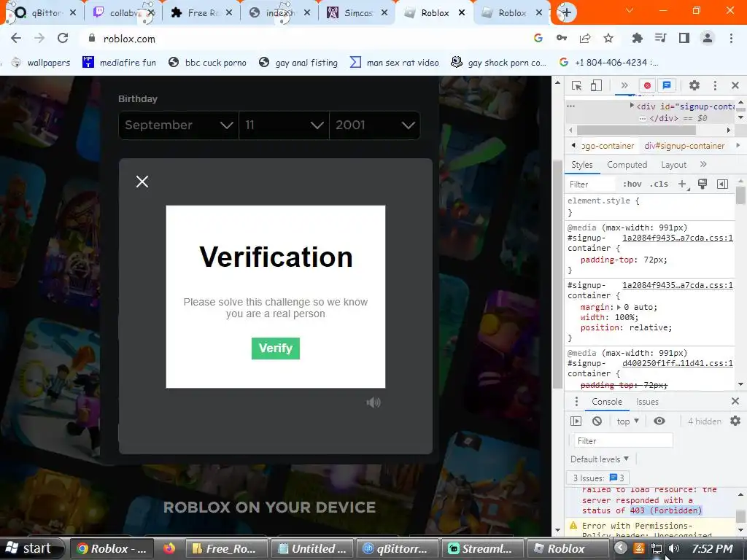The image size is (747, 560).
Task: Show more Styles sidebar tabs
Action: (x=704, y=164)
